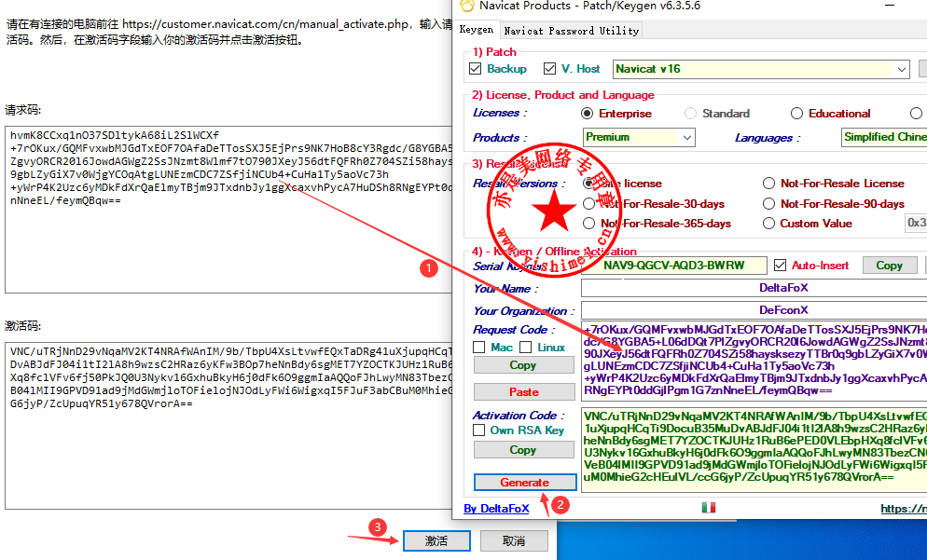Viewport: 927px width, 560px height.
Task: Click the 激活码: label
Action: point(23,326)
